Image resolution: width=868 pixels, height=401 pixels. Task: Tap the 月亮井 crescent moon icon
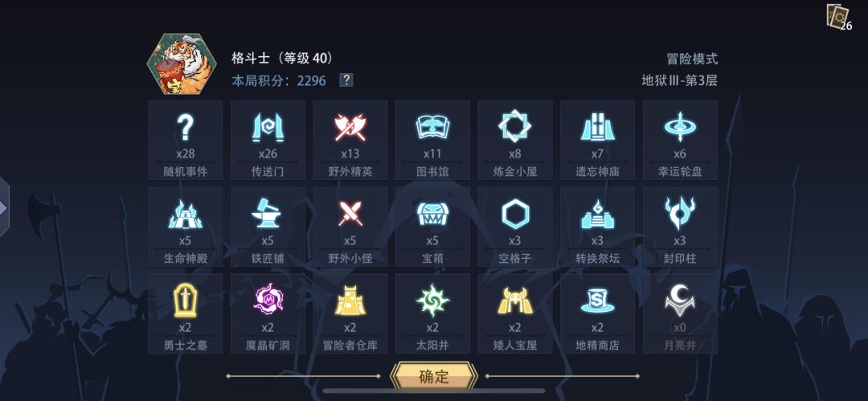(680, 300)
